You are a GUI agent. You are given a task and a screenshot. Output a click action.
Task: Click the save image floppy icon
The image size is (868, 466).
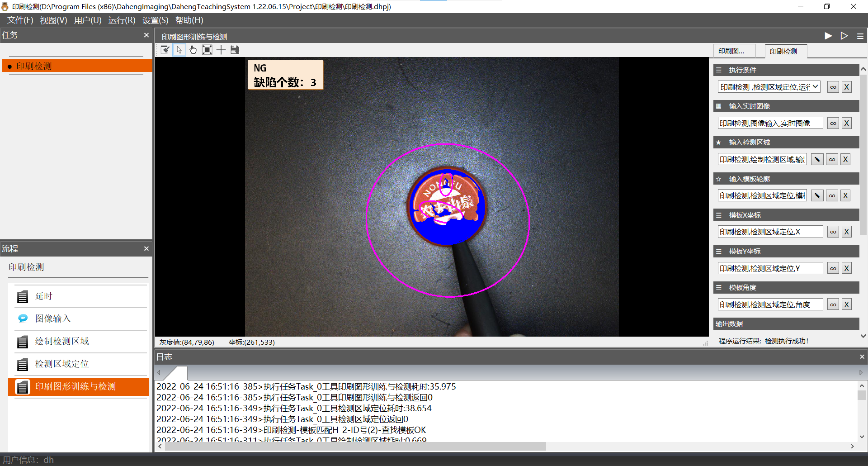tap(235, 50)
